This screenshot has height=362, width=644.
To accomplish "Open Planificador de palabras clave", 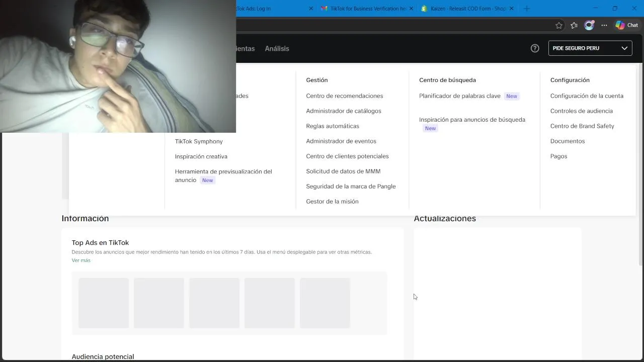I will 460,96.
